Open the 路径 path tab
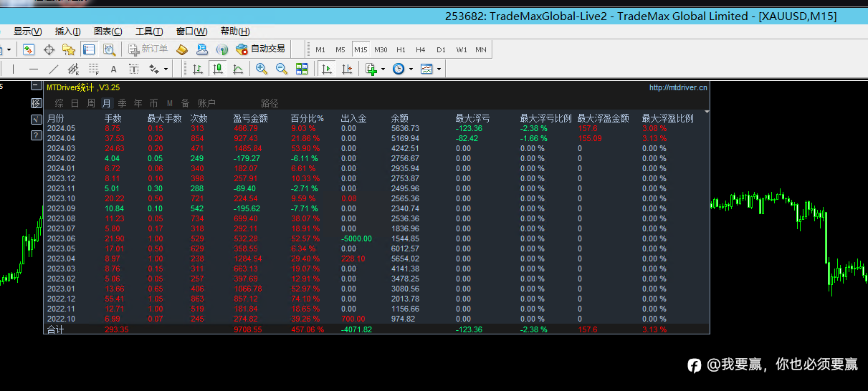This screenshot has height=391, width=868. click(270, 103)
